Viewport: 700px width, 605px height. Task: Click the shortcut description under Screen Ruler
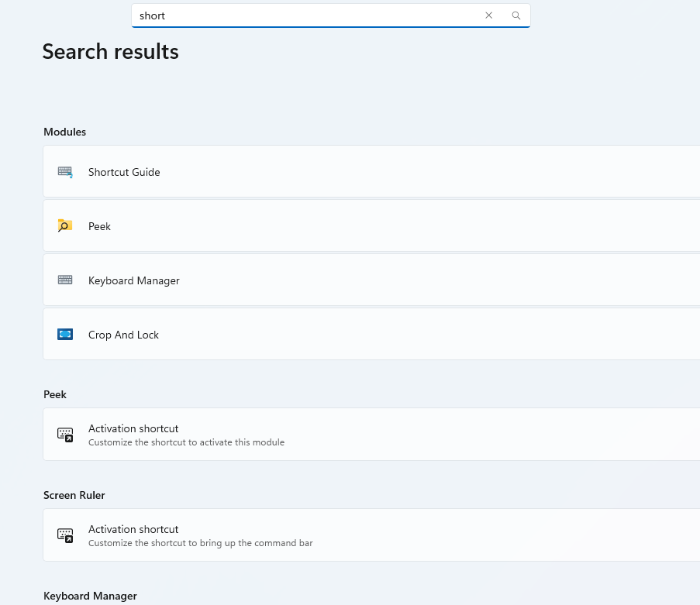tap(200, 543)
